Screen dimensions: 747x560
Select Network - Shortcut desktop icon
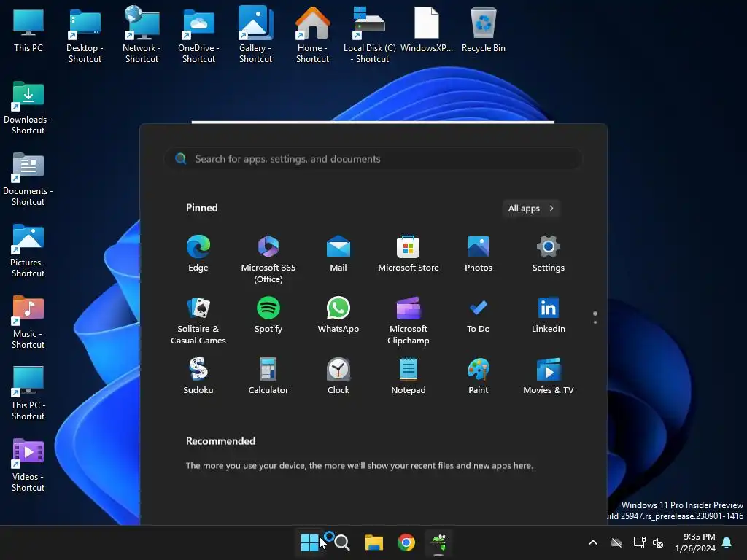pos(142,35)
